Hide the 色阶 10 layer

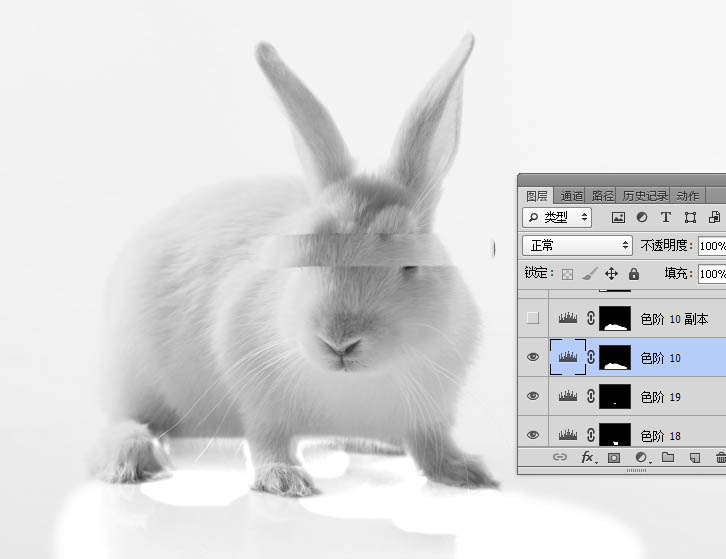(533, 357)
